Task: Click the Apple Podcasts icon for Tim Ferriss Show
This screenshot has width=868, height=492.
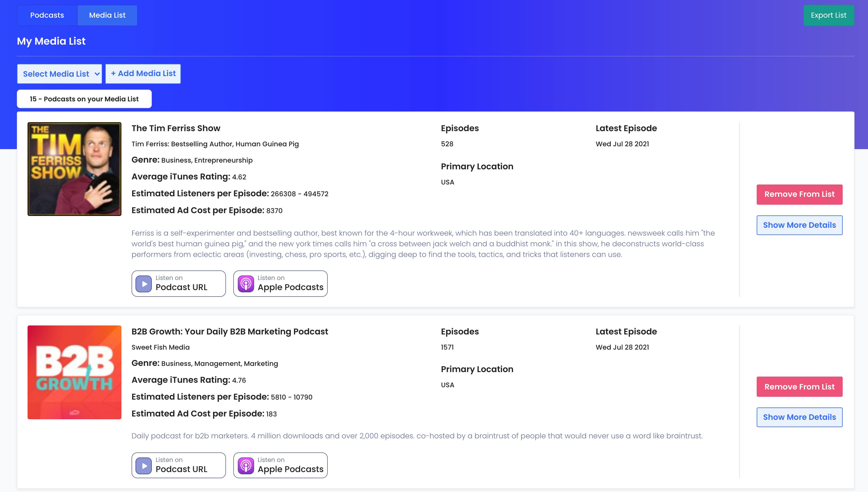Action: pyautogui.click(x=246, y=284)
